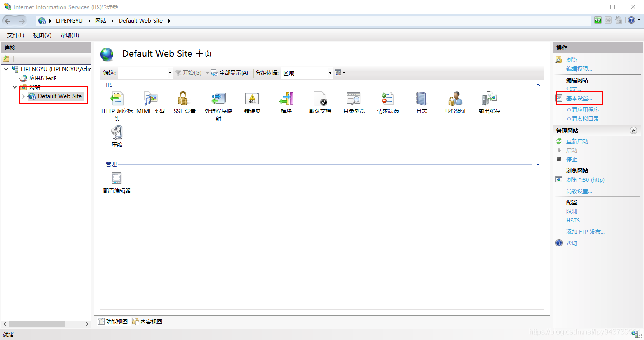Click the 筛选 input field
This screenshot has width=644, height=340.
(x=145, y=73)
